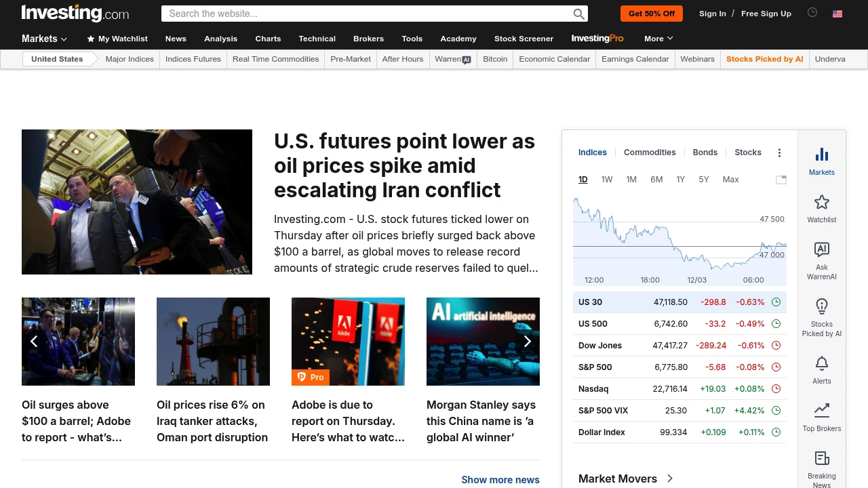Open Oil prices rise 6% article

(212, 421)
